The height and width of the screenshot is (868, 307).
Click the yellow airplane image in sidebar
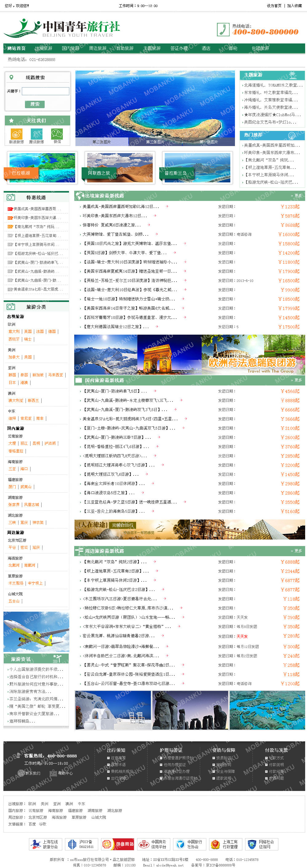pyautogui.click(x=36, y=631)
